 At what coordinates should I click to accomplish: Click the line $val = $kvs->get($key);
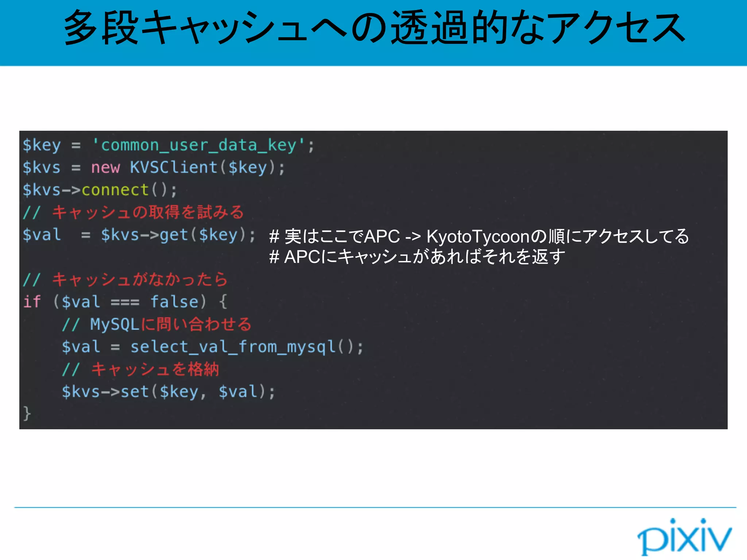(x=139, y=235)
